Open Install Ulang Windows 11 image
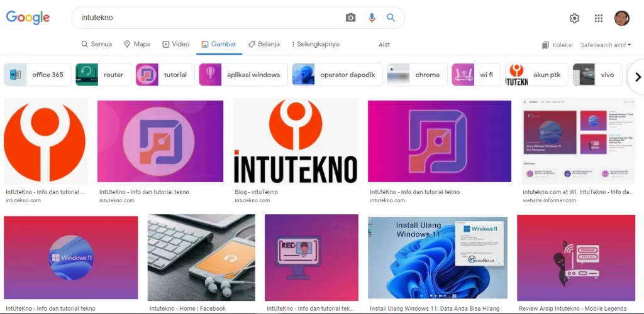644x314 pixels. [438, 257]
